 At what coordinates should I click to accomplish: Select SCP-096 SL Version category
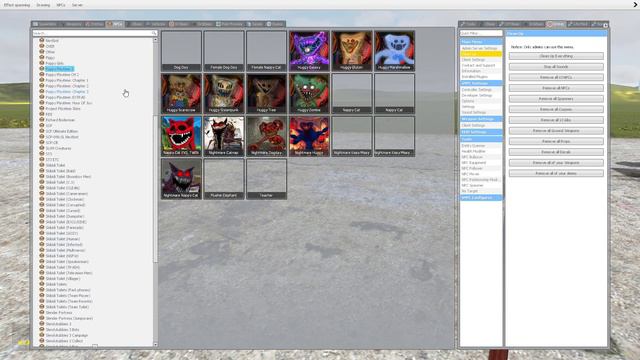(x=62, y=137)
